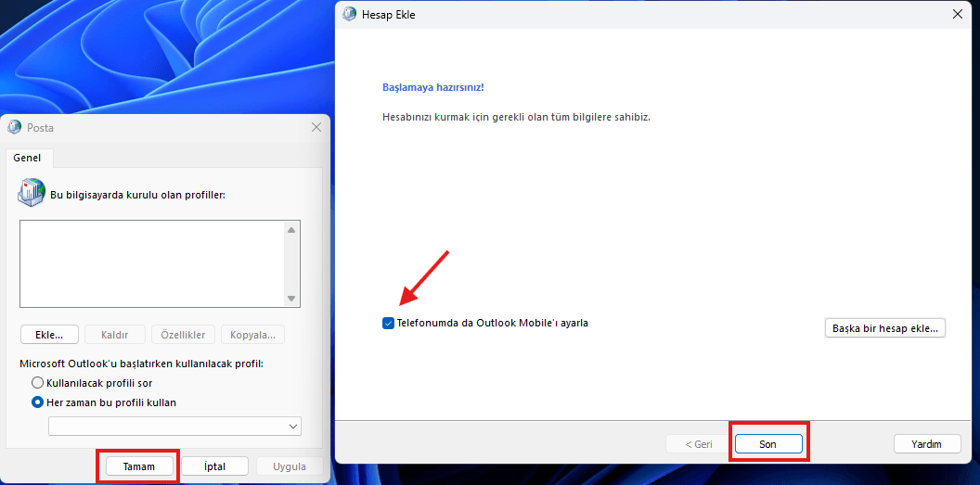Click the Kaldır button
980x485 pixels.
115,335
